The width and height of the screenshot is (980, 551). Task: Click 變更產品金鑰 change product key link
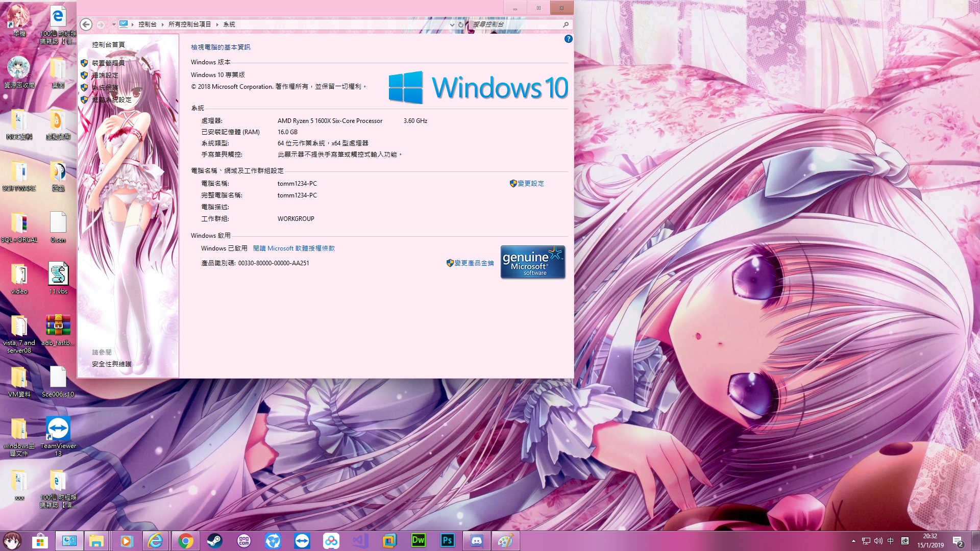474,263
